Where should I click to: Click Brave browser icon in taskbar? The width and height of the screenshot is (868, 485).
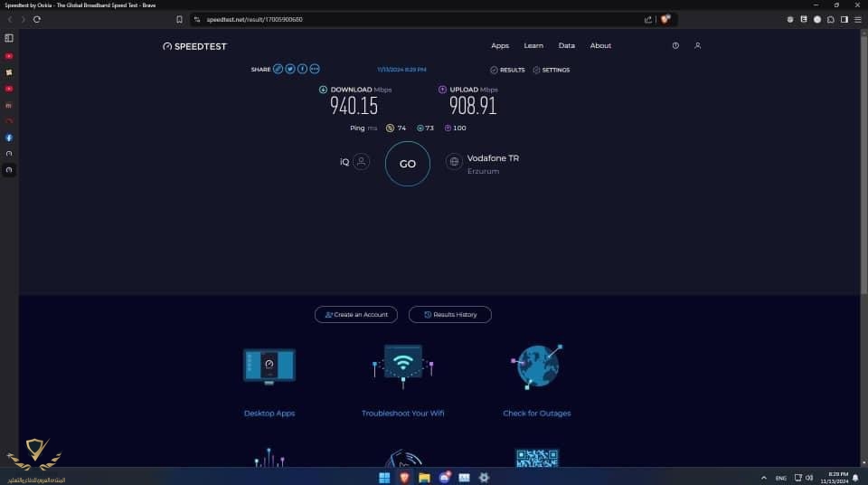[x=404, y=478]
